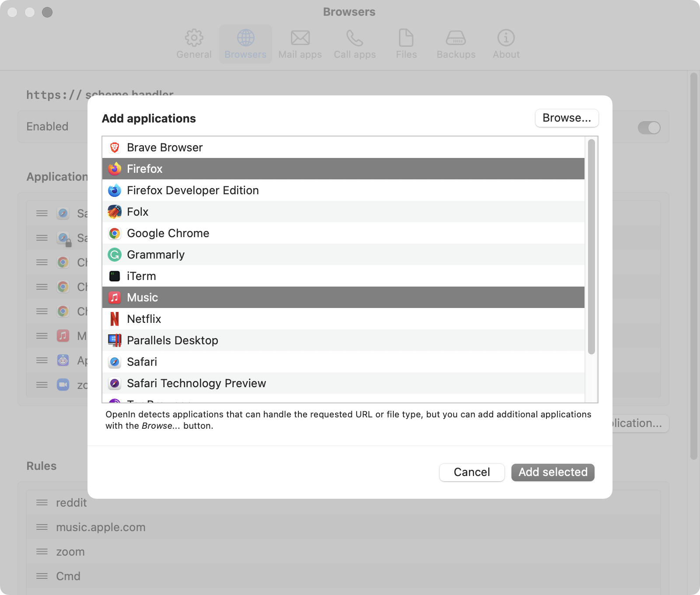
Task: Select Brave Browser row
Action: (343, 147)
